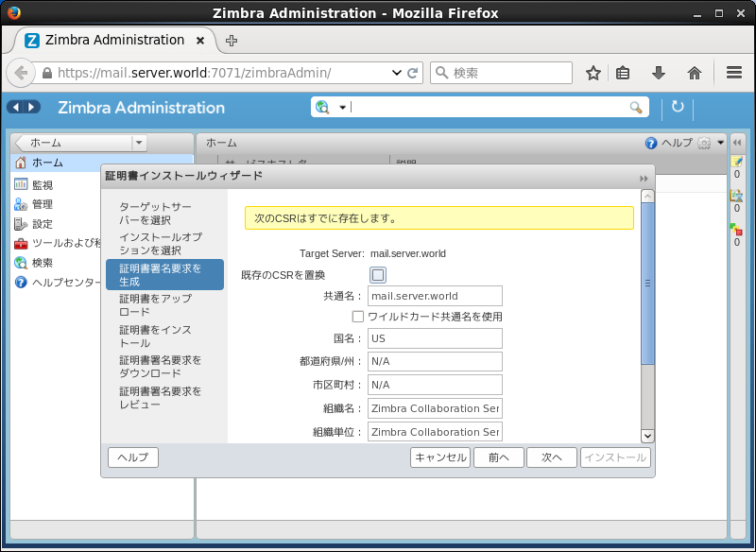Select the 証明書署名要求をレビュー wizard step
Viewport: 756px width, 552px height.
[164, 397]
